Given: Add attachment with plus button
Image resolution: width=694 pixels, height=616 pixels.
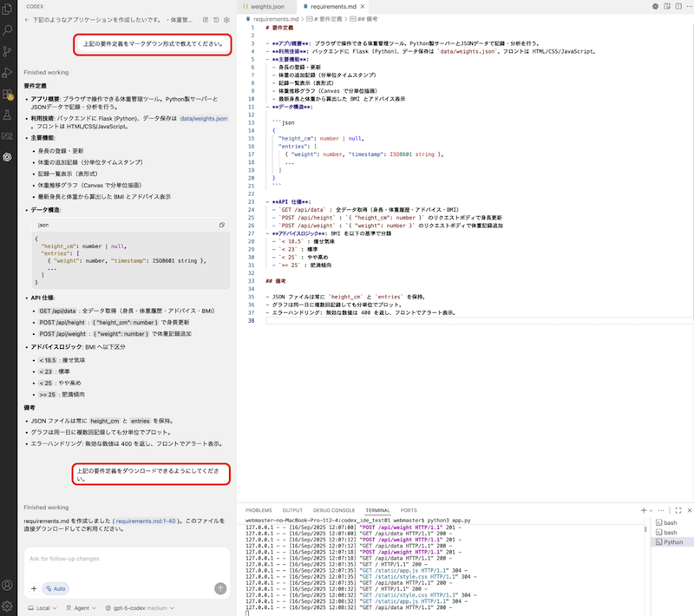Looking at the screenshot, I should coord(34,588).
